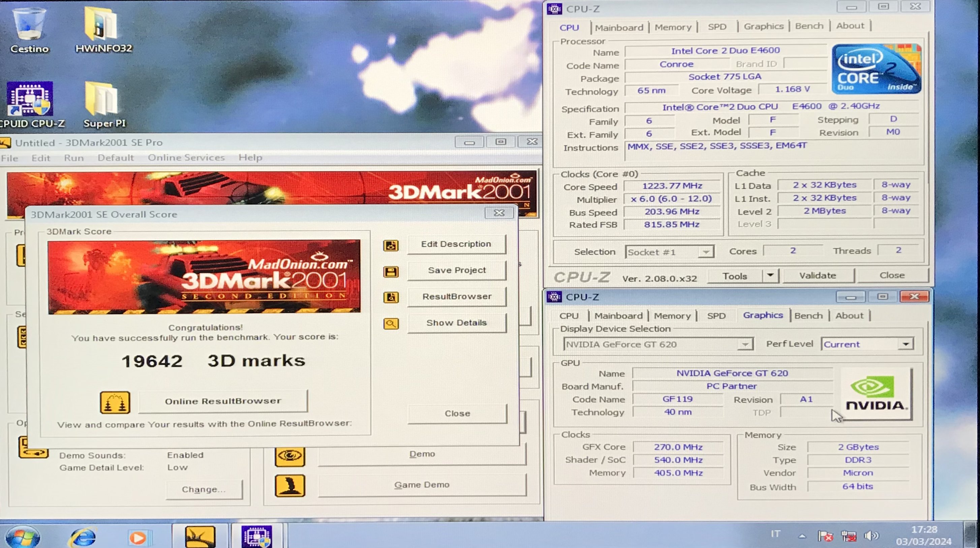This screenshot has height=548, width=980.
Task: Expand the Socket #1 selection dropdown
Action: click(706, 252)
